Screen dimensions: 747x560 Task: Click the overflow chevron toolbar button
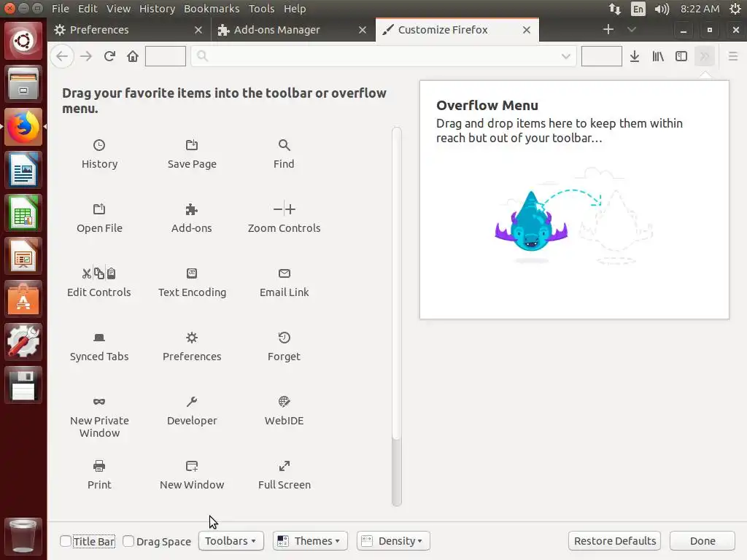pyautogui.click(x=705, y=56)
